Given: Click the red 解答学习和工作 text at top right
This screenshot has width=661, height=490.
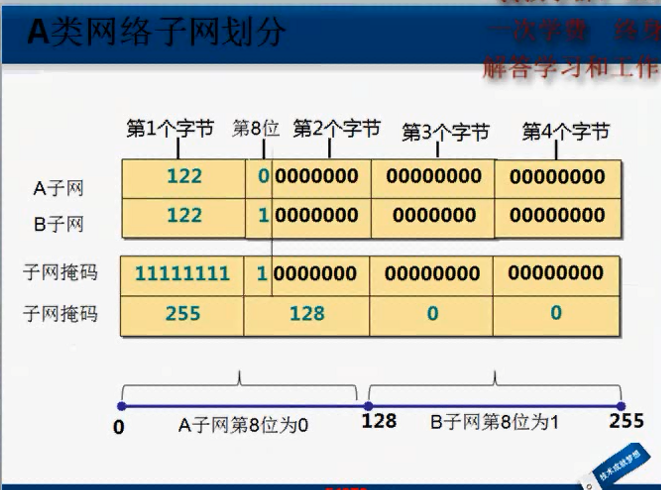Looking at the screenshot, I should pos(570,70).
